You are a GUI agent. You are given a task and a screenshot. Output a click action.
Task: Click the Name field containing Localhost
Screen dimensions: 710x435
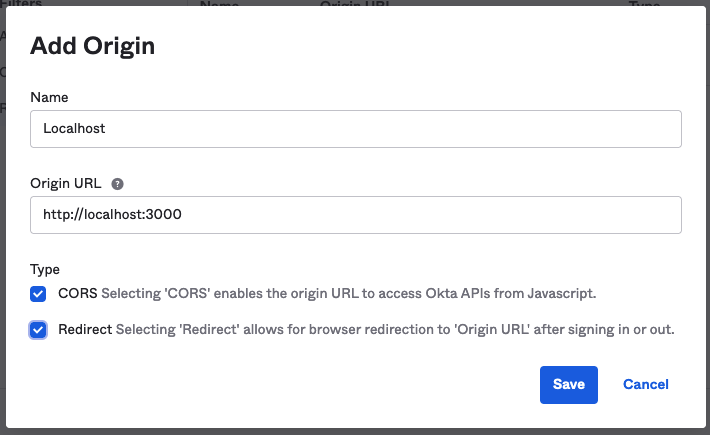(x=356, y=129)
